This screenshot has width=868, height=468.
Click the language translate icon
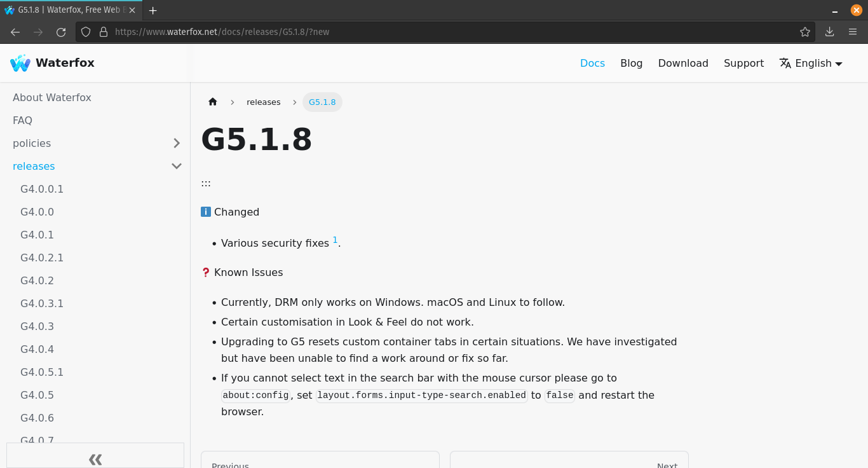click(x=785, y=63)
